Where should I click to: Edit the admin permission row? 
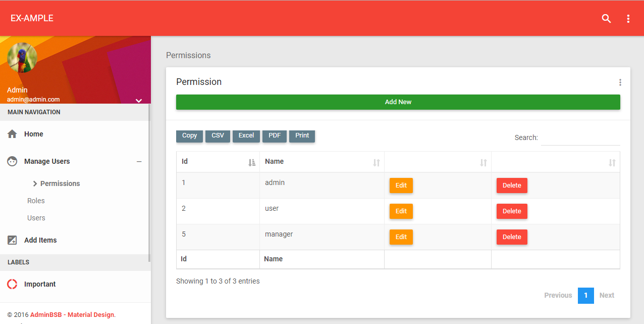(x=401, y=186)
